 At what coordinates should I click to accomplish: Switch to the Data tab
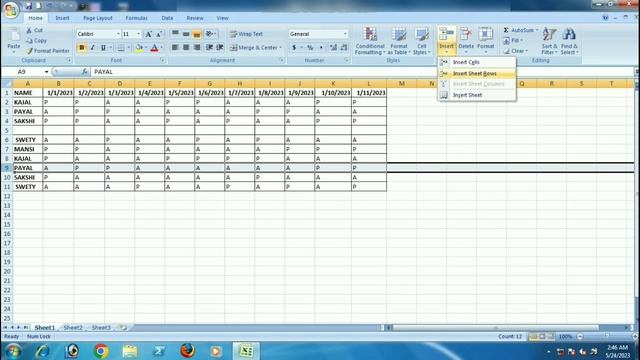click(167, 18)
